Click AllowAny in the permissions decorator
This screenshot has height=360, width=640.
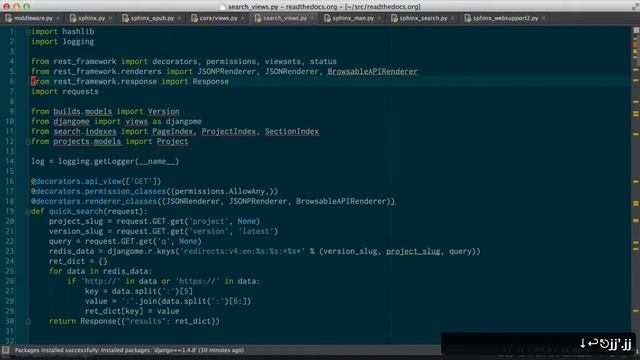tap(247, 191)
